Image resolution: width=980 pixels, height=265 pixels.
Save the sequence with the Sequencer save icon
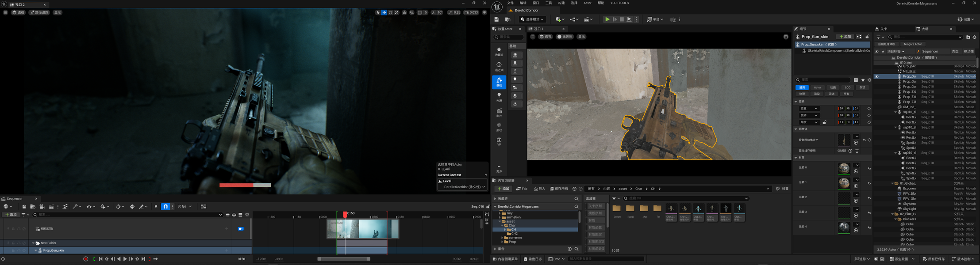tap(24, 207)
